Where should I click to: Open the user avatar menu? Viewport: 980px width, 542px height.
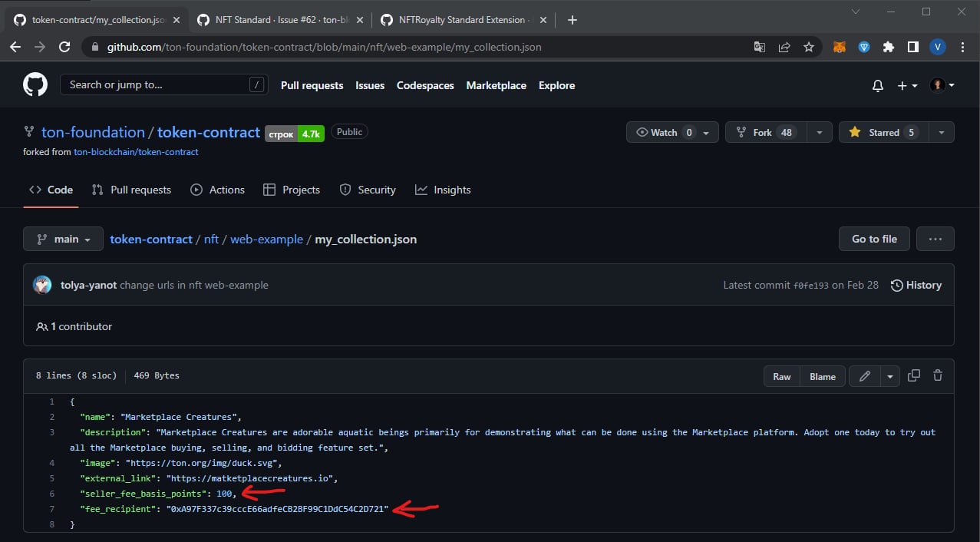pyautogui.click(x=942, y=86)
